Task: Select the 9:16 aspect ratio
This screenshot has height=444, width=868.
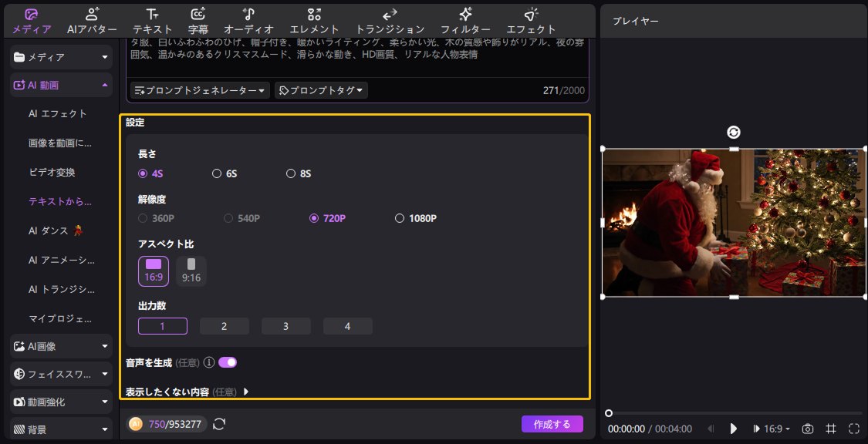Action: 191,271
